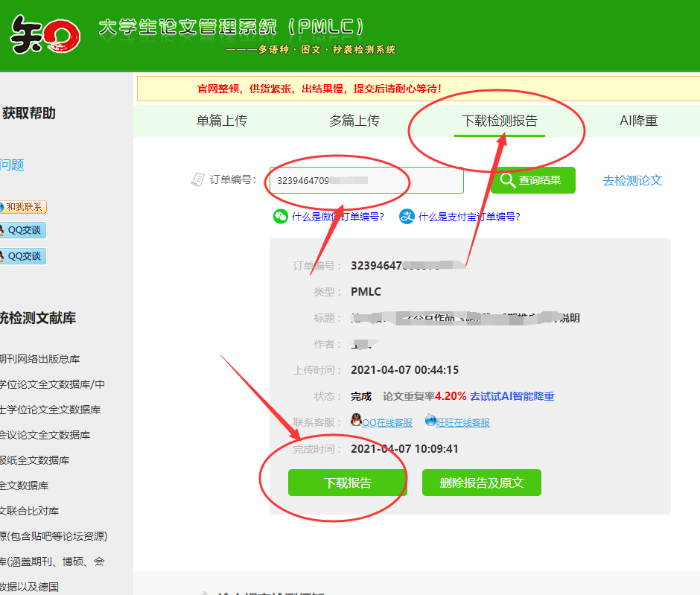The image size is (700, 595).
Task: Open the AI降重 tab
Action: (x=638, y=121)
